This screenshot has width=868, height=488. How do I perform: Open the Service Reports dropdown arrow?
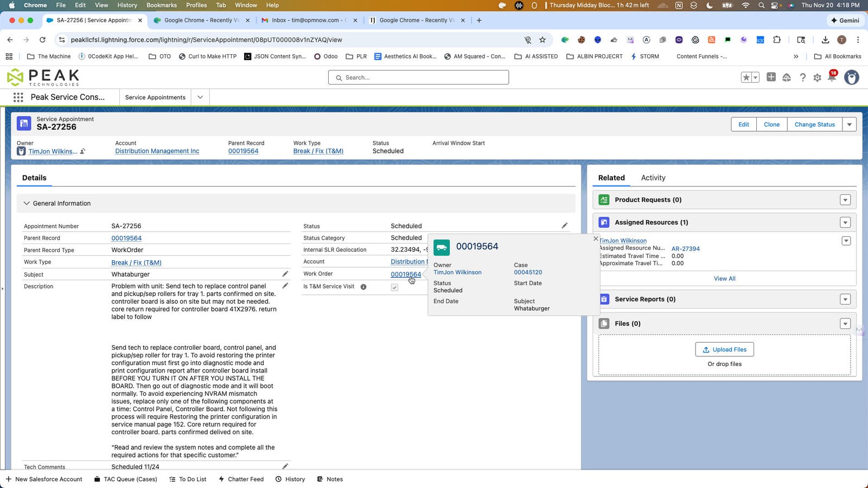point(845,299)
